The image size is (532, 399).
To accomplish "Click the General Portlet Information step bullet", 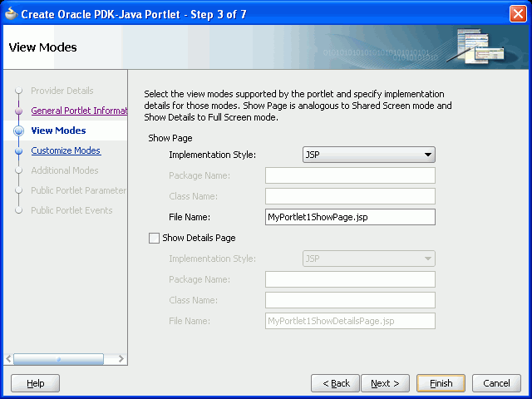I will point(18,111).
